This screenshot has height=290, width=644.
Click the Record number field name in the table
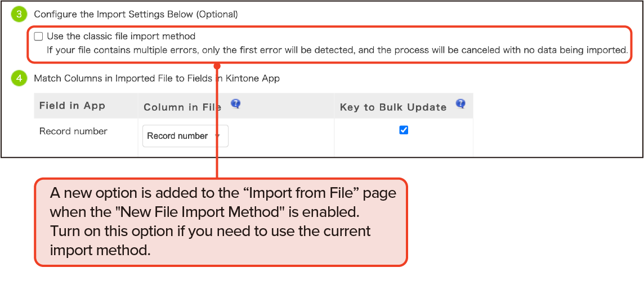click(x=73, y=132)
